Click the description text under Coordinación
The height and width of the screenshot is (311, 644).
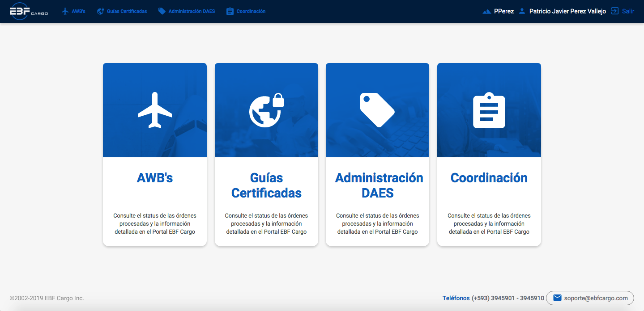pos(489,224)
